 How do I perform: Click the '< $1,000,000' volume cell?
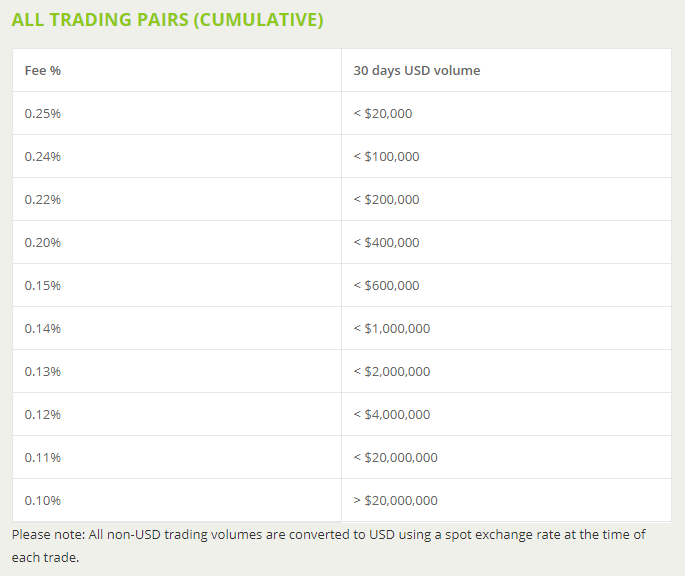(x=392, y=329)
